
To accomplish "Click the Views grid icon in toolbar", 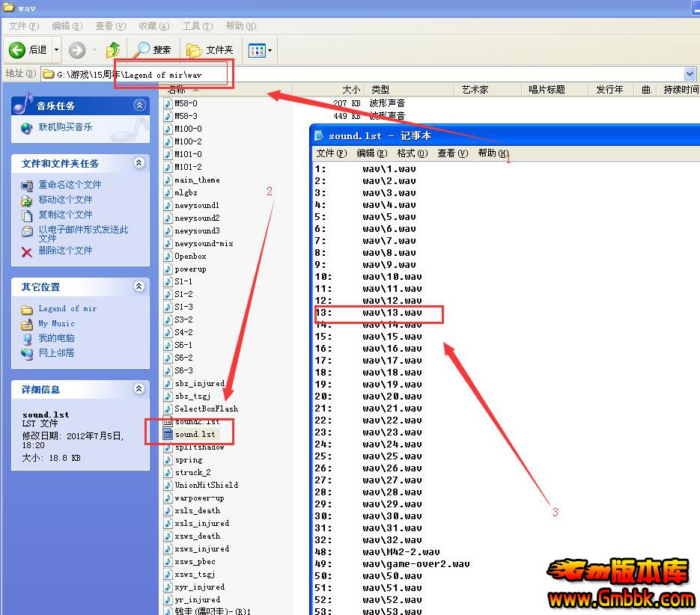I will coord(257,50).
